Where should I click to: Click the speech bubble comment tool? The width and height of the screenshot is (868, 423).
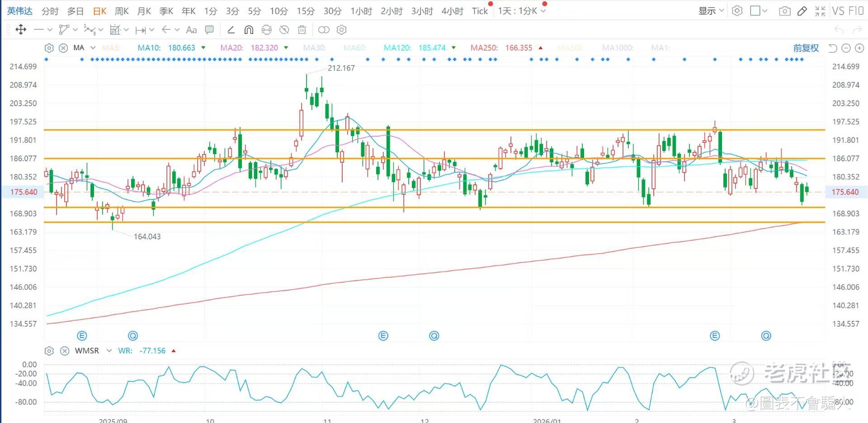pos(209,30)
